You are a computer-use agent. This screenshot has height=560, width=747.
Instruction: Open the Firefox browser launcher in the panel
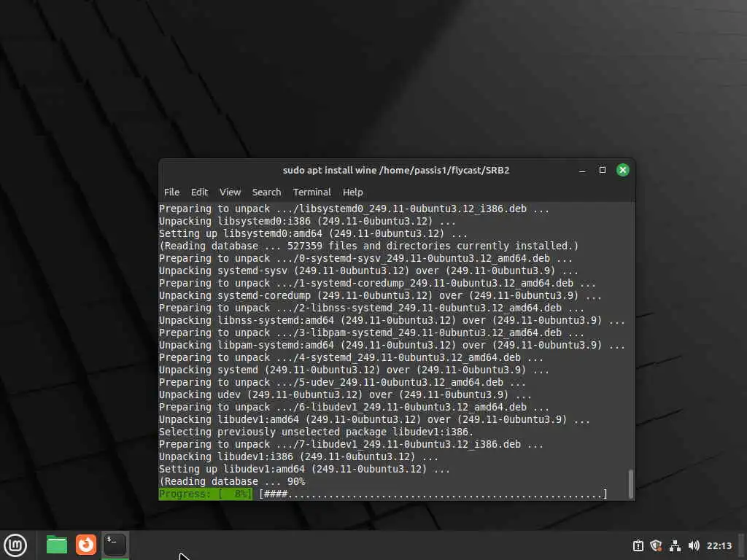pos(86,545)
